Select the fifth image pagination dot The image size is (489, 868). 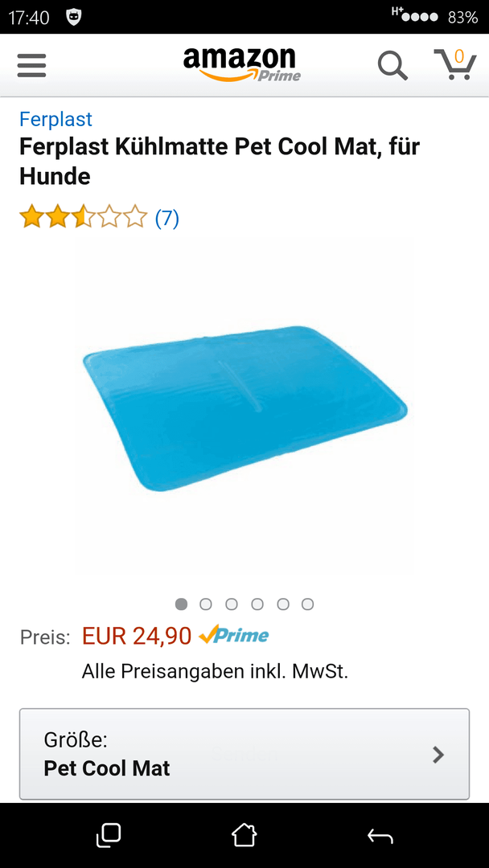coord(283,604)
